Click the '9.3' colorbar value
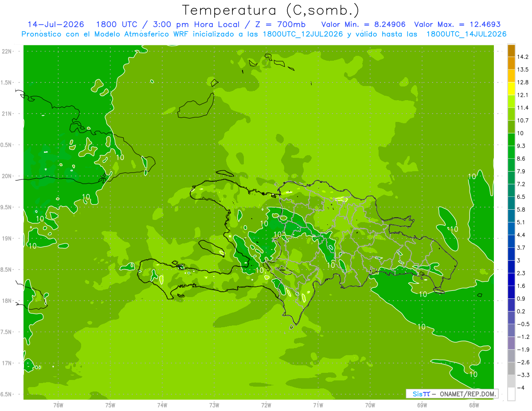 [x=522, y=146]
